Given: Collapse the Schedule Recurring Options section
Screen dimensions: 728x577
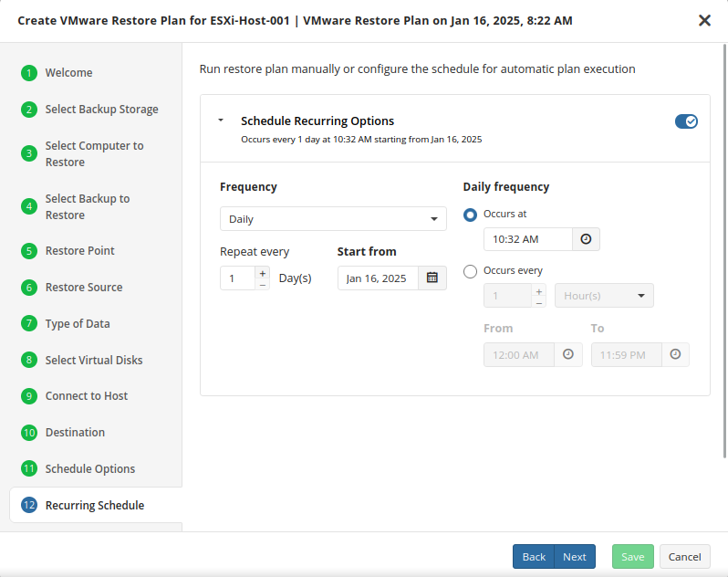Looking at the screenshot, I should 221,121.
